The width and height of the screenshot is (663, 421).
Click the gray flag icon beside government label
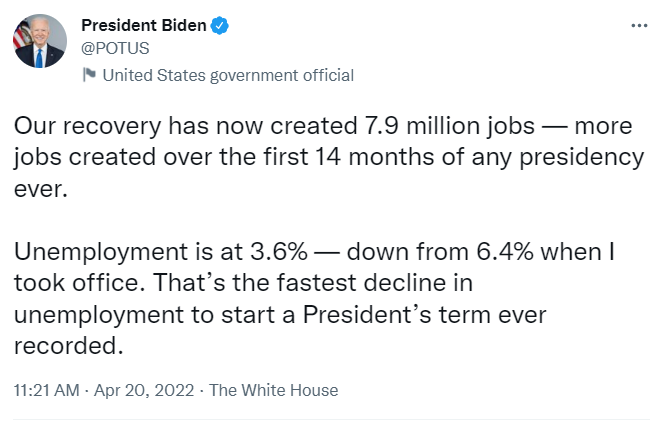coord(89,74)
